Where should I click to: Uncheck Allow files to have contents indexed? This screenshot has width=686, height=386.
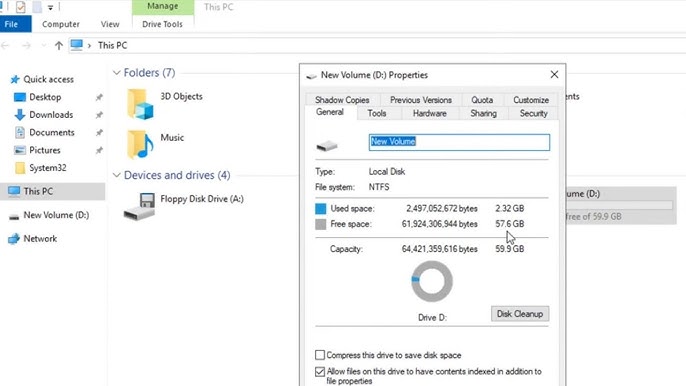[320, 372]
